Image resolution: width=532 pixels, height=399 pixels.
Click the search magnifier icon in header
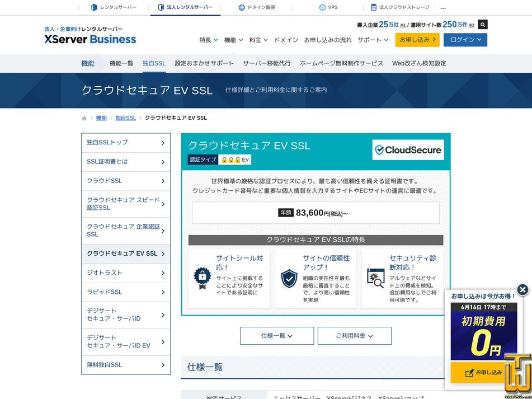pos(482,25)
